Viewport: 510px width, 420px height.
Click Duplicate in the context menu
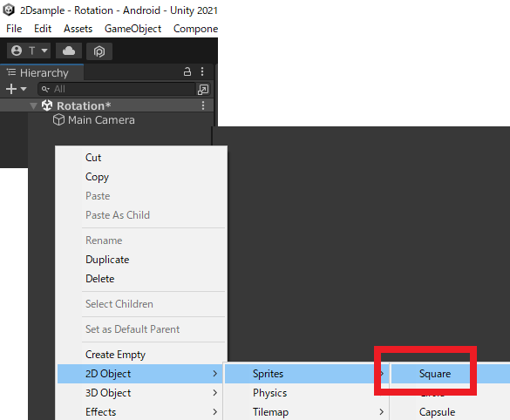[107, 260]
